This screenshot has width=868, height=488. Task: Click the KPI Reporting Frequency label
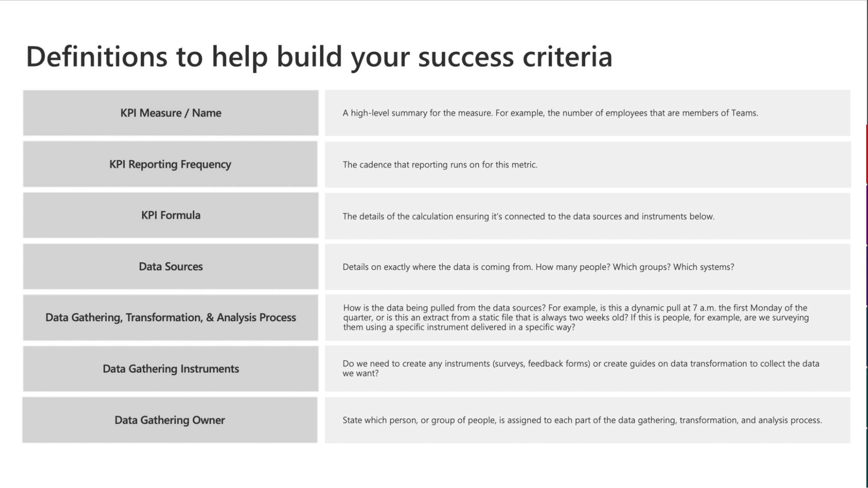click(170, 164)
